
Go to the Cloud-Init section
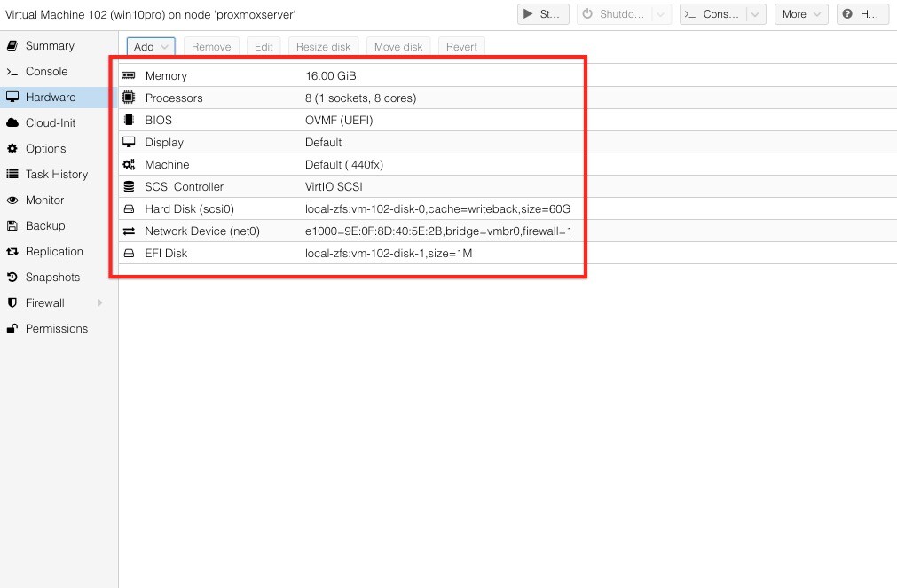coord(51,123)
